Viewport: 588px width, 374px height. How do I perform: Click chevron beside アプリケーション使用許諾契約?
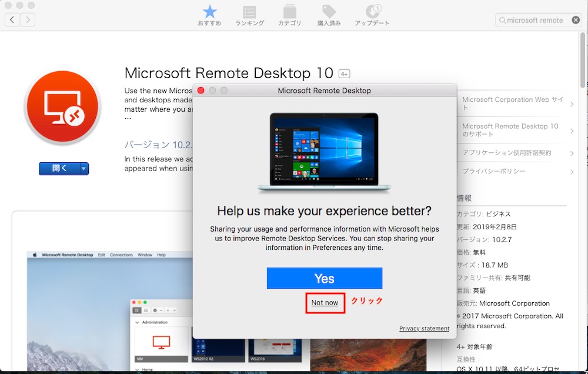point(572,153)
